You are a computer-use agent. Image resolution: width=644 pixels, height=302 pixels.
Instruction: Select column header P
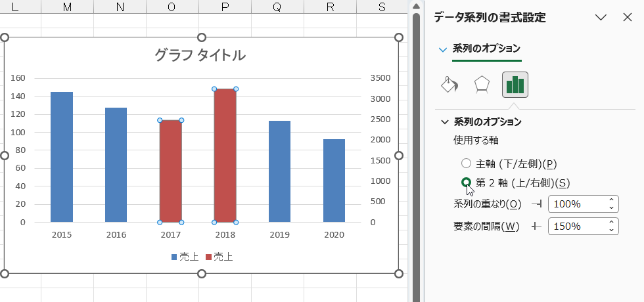225,7
